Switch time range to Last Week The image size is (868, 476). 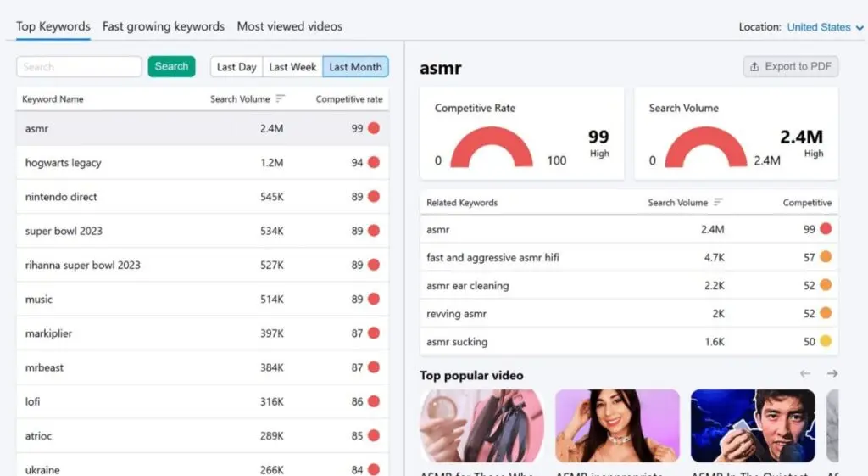point(292,67)
